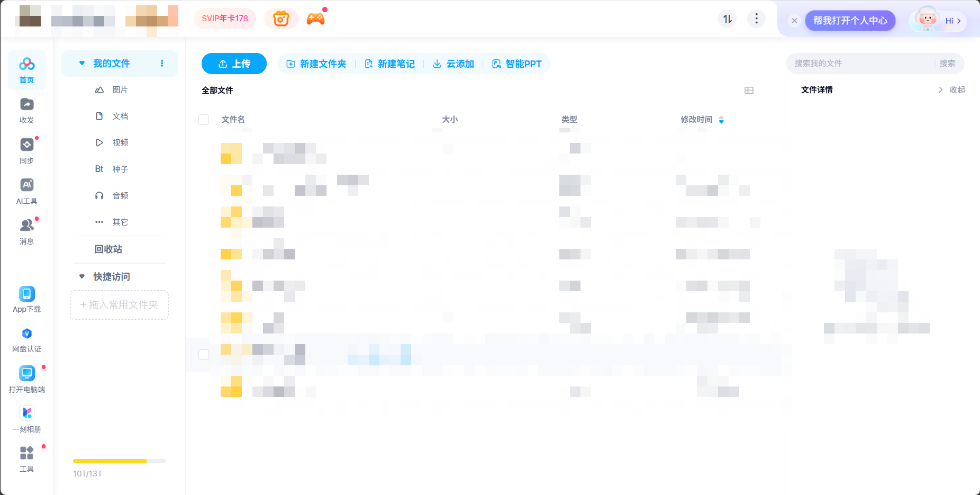
Task: Collapse the 快捷访问 section arrow
Action: (82, 276)
